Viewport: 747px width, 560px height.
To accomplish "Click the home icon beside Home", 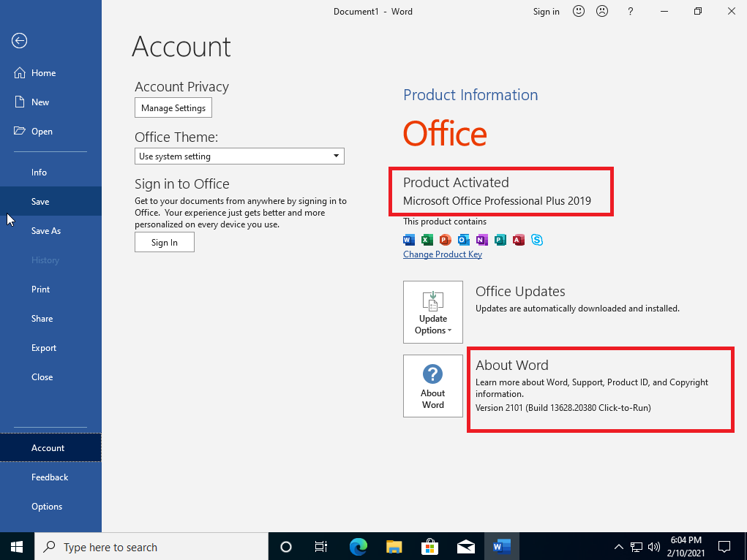I will 20,73.
